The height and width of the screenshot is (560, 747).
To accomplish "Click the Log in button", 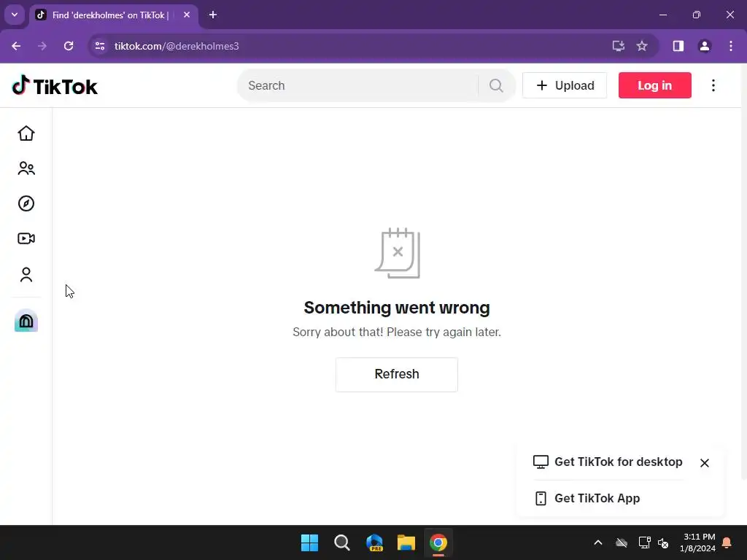I will [x=654, y=86].
